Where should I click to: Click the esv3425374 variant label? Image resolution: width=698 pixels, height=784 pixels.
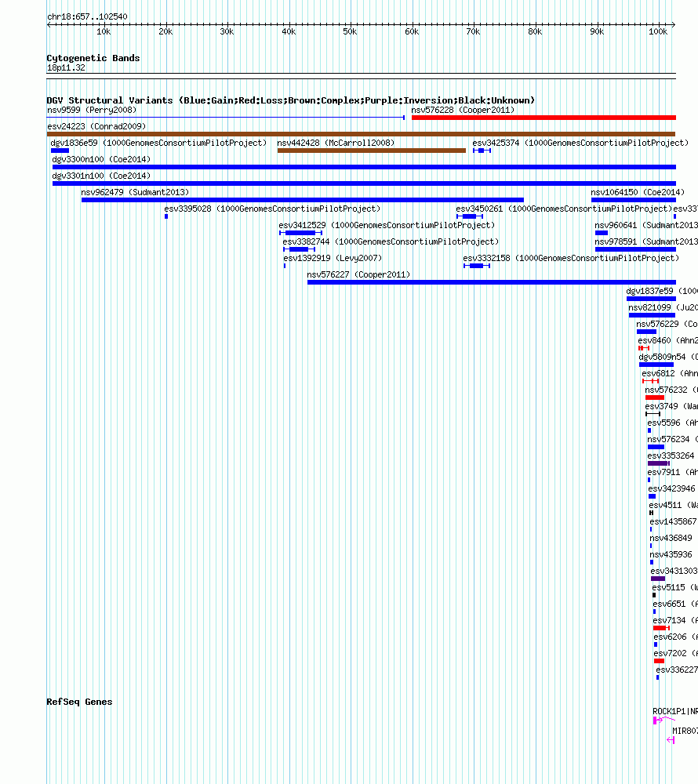[580, 143]
